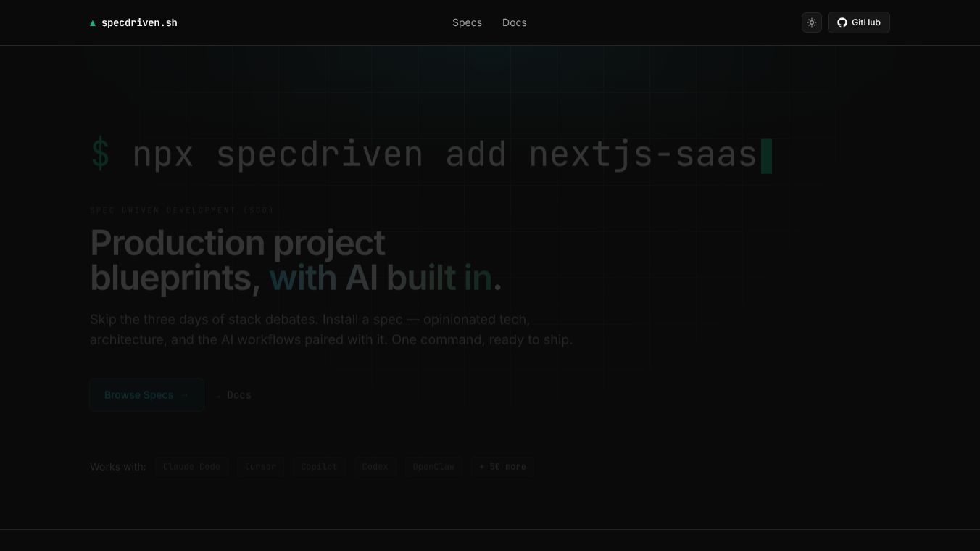
Task: Select the Copilot tag
Action: [320, 466]
